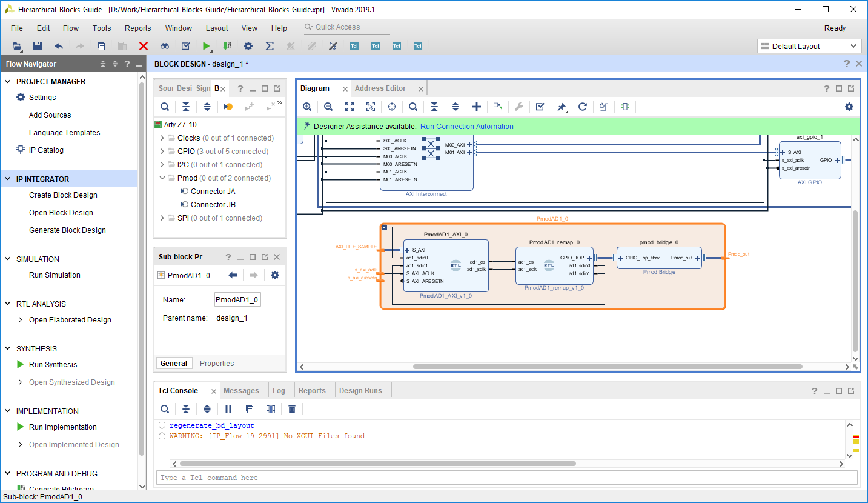The width and height of the screenshot is (868, 503).
Task: Click Zoom Out in Diagram toolbar
Action: click(328, 107)
